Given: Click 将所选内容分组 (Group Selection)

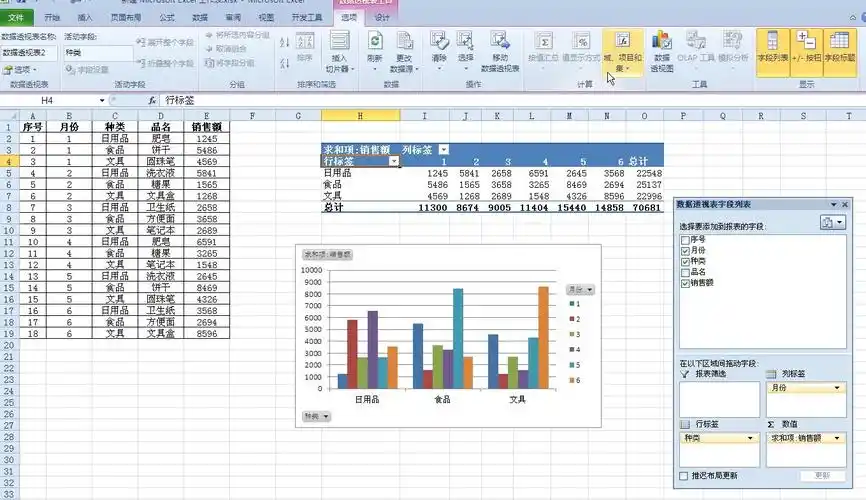Looking at the screenshot, I should tap(237, 35).
